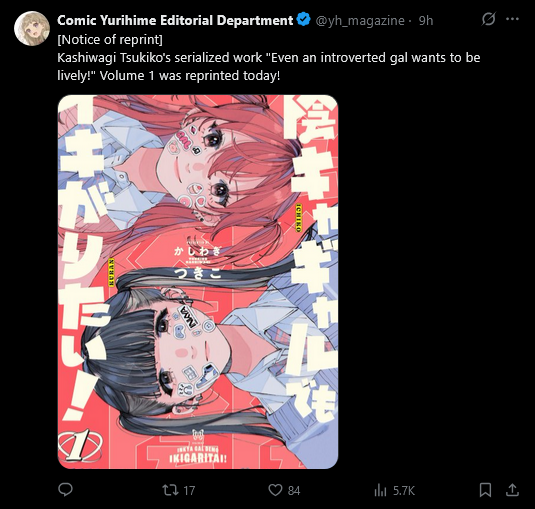
Task: Click the volume number 1 on the cover
Action: coord(81,445)
